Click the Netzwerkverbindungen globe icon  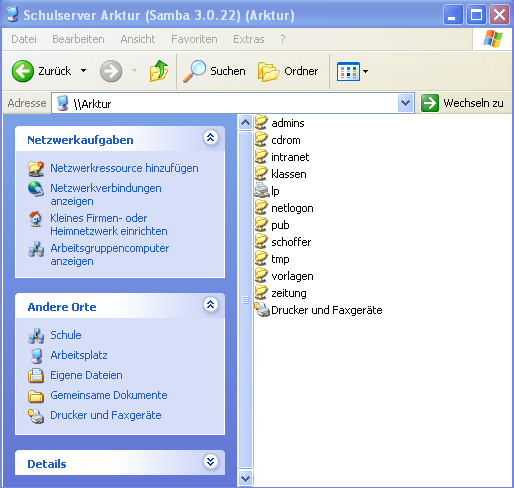point(36,189)
